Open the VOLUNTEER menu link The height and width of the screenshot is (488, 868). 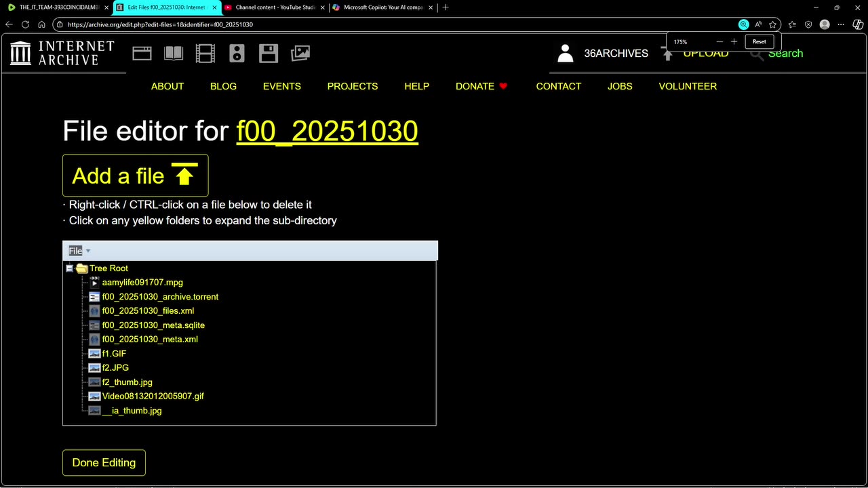[688, 86]
